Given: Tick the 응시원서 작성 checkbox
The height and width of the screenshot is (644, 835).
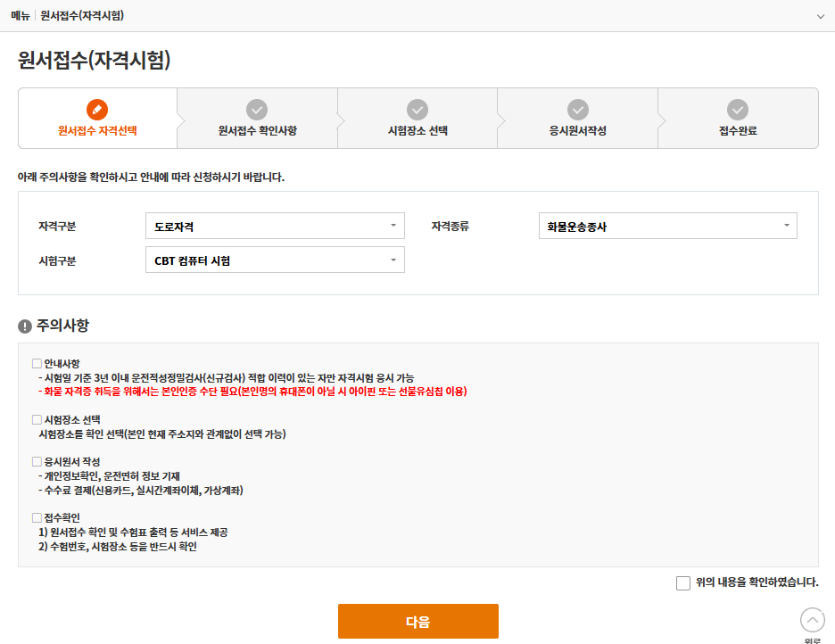Looking at the screenshot, I should [x=37, y=461].
